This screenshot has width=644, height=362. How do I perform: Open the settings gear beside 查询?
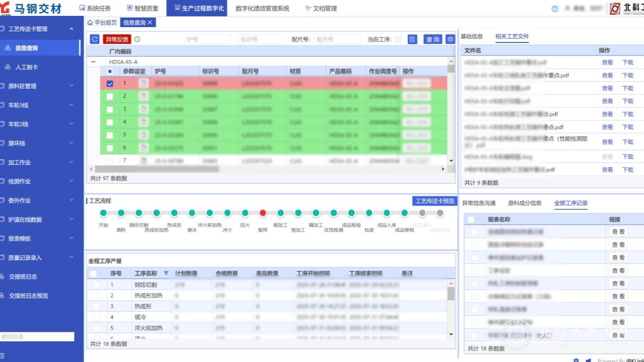(450, 39)
